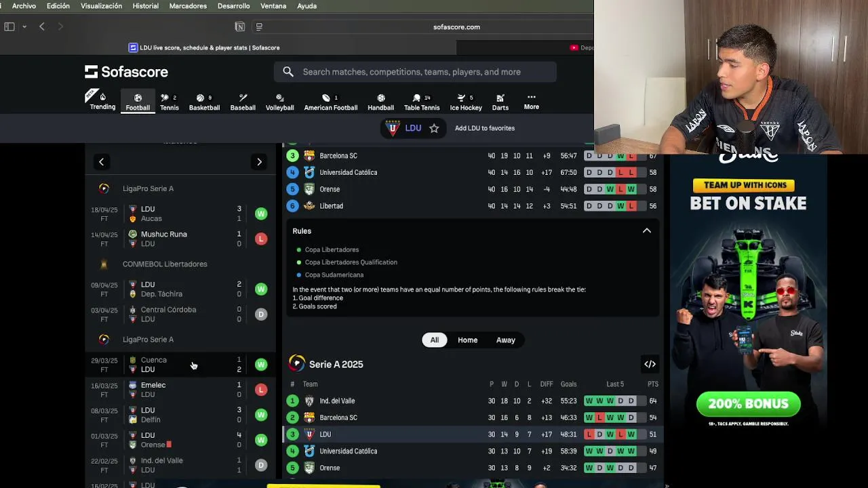Open Safari tab group dropdown chevron
868x488 pixels.
click(x=24, y=26)
